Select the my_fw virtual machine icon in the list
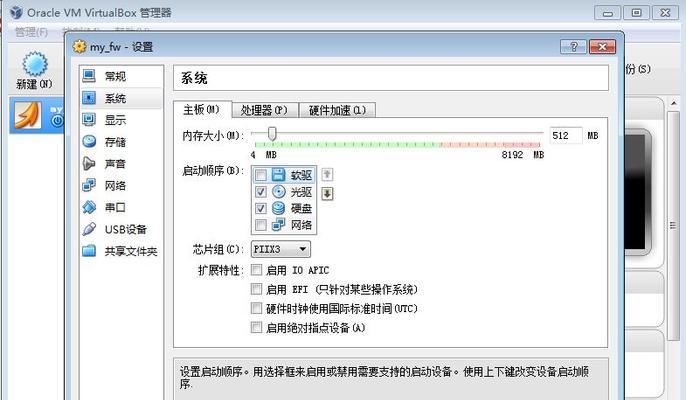Viewport: 686px width, 400px height. coord(28,115)
